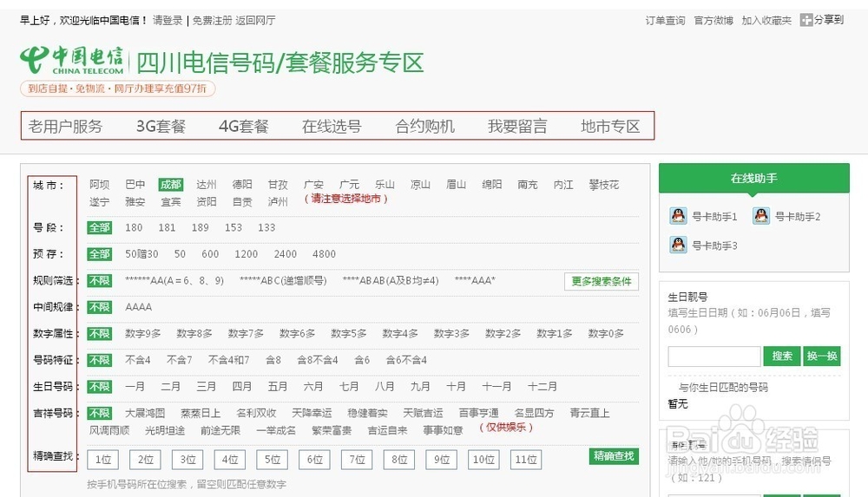This screenshot has width=868, height=497.
Task: Click the 返回网厅 link
Action: (x=255, y=21)
